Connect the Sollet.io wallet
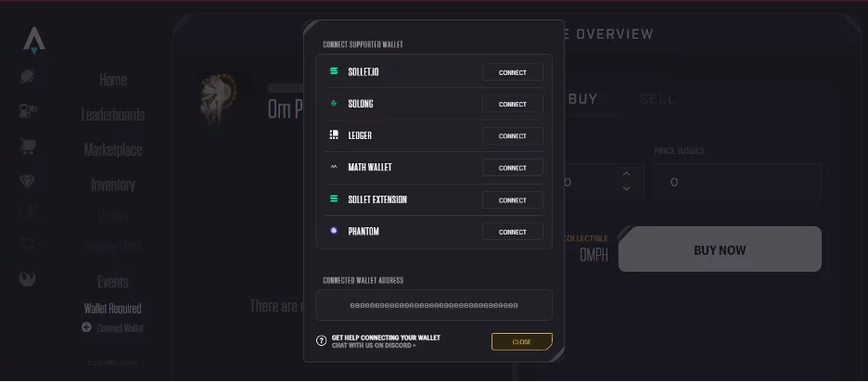The height and width of the screenshot is (382, 868). (513, 72)
